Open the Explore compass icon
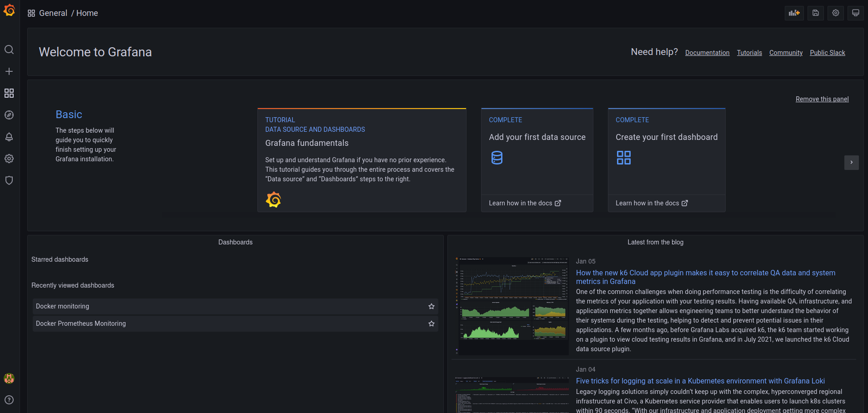 coord(9,115)
